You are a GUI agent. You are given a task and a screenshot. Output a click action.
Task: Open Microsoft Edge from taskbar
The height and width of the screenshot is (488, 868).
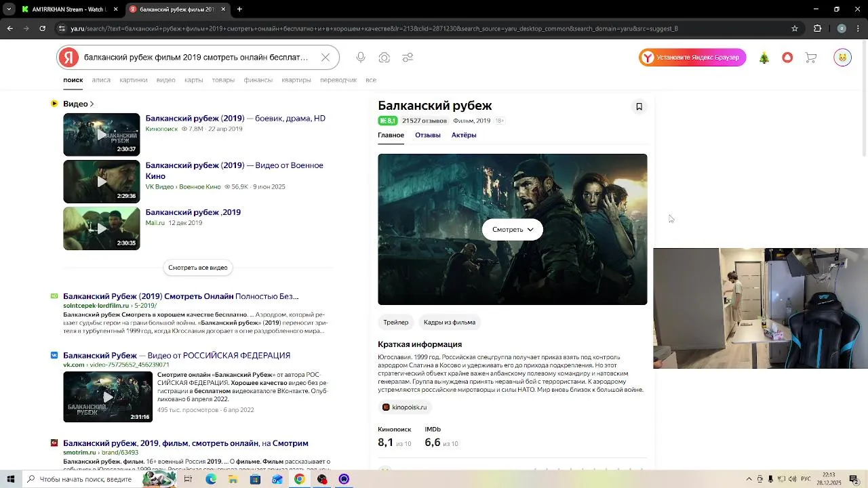210,479
